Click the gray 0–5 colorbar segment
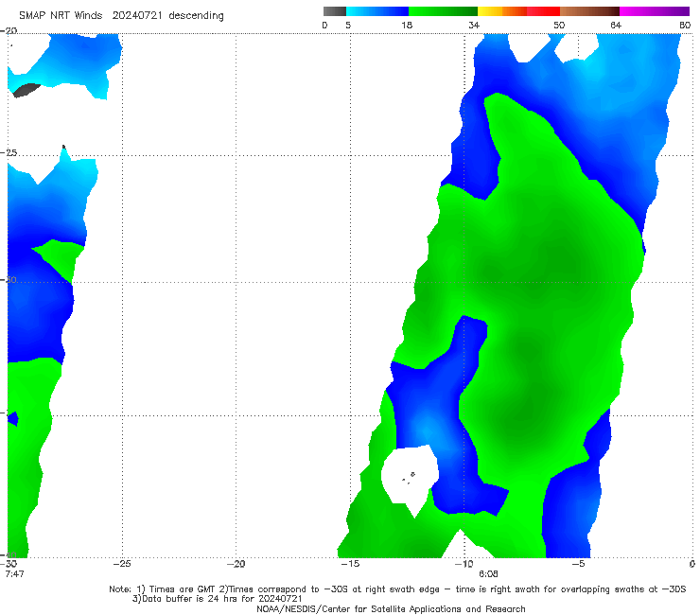Image resolution: width=700 pixels, height=615 pixels. (334, 11)
